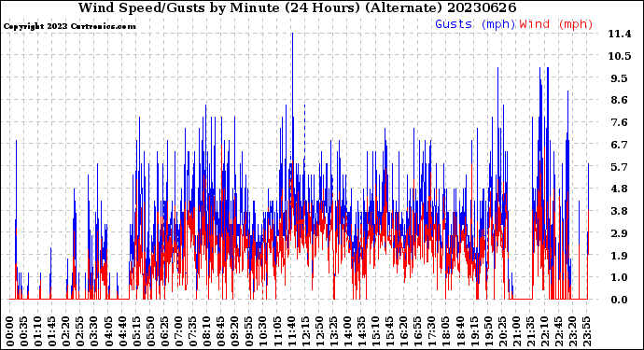The image size is (644, 350).
Task: Click the 02:55 time label
Action: pyautogui.click(x=80, y=331)
